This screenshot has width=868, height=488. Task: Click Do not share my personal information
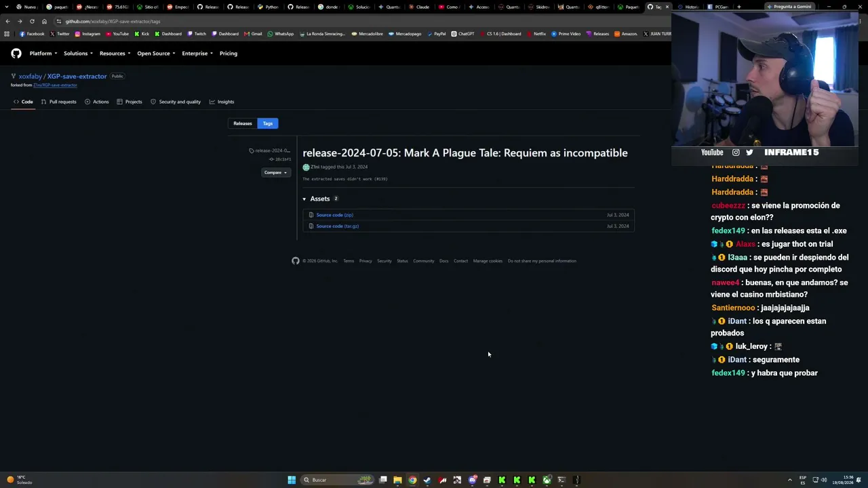coord(542,261)
